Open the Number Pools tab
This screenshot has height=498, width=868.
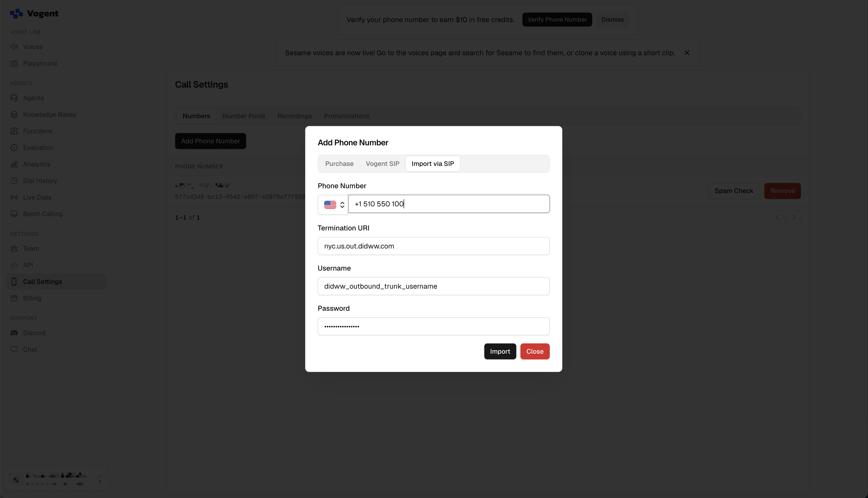tap(244, 116)
